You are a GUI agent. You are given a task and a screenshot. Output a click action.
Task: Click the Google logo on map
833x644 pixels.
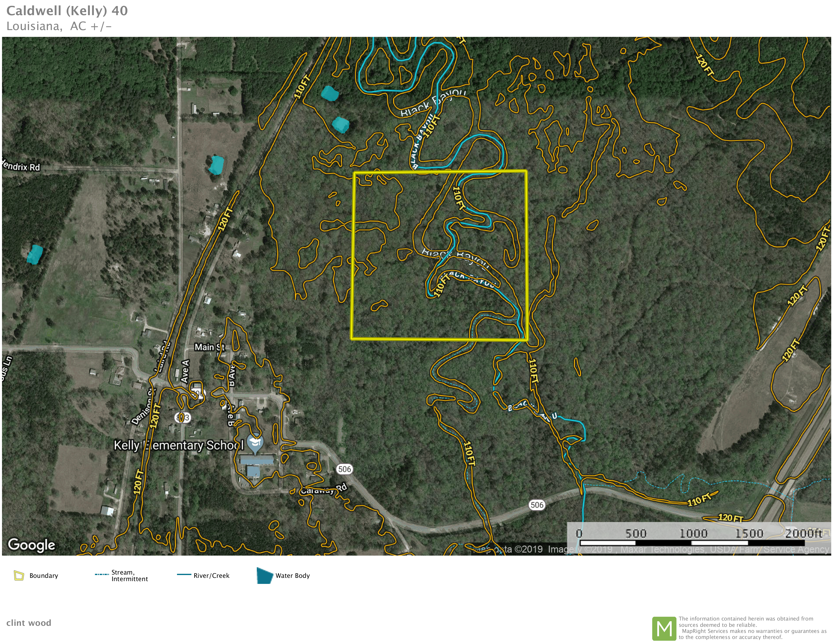32,545
